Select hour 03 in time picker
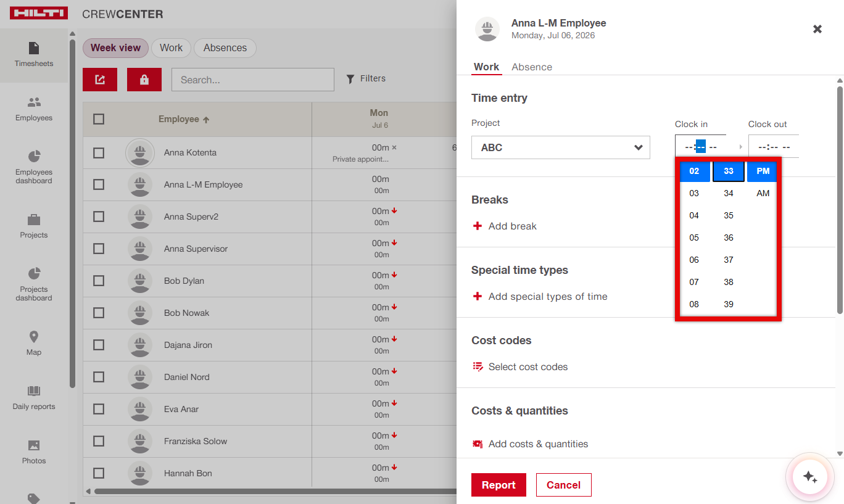The width and height of the screenshot is (844, 504). (x=694, y=193)
